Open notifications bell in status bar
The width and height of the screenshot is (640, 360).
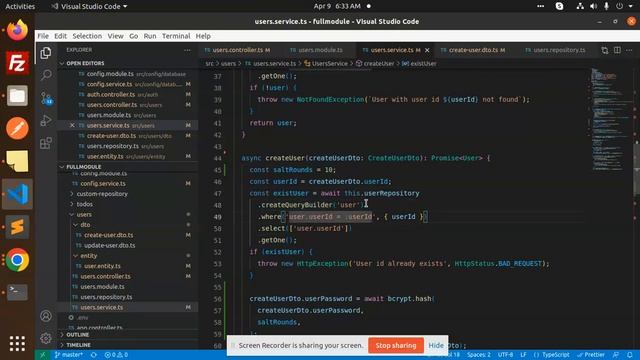[x=630, y=355]
